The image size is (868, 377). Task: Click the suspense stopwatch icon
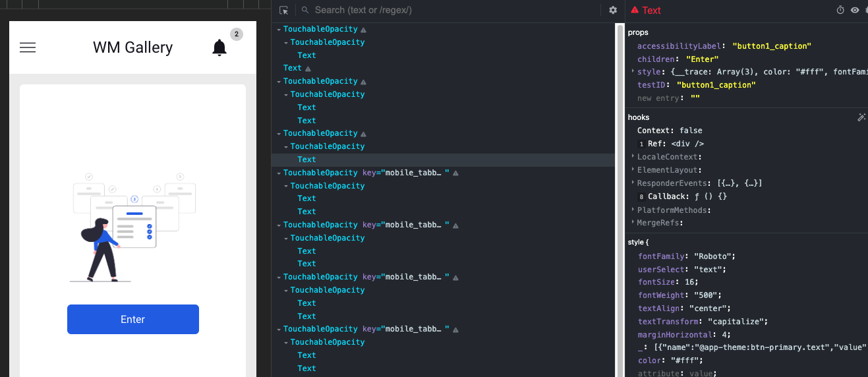pyautogui.click(x=840, y=10)
